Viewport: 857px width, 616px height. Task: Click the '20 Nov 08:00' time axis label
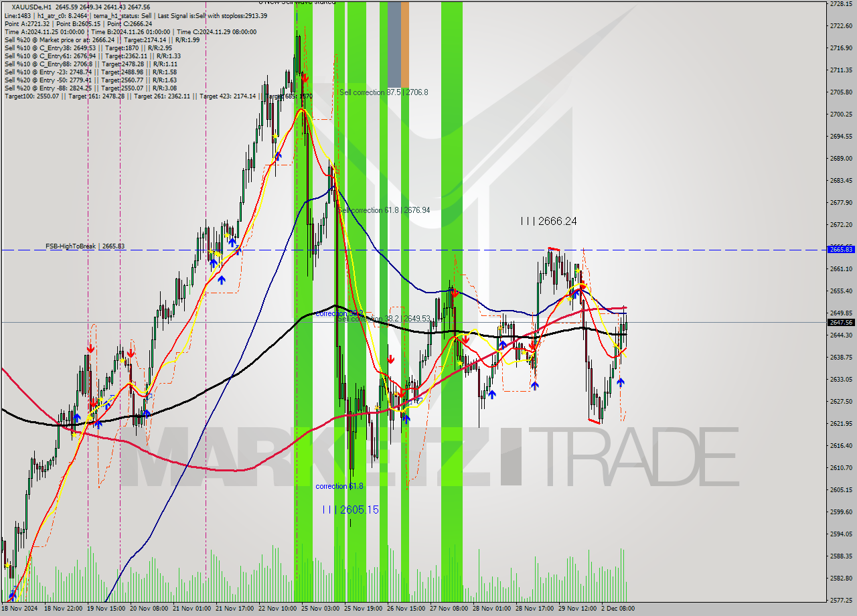[149, 609]
